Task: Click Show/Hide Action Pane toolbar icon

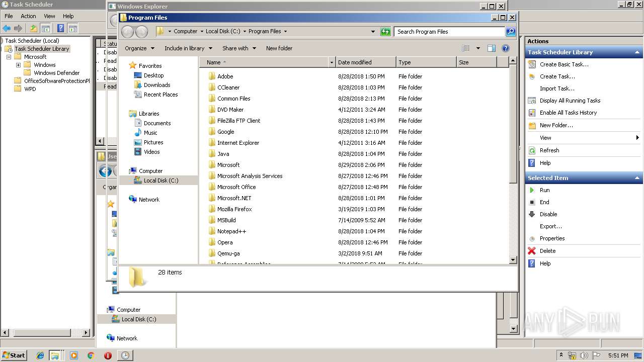Action: [73, 28]
